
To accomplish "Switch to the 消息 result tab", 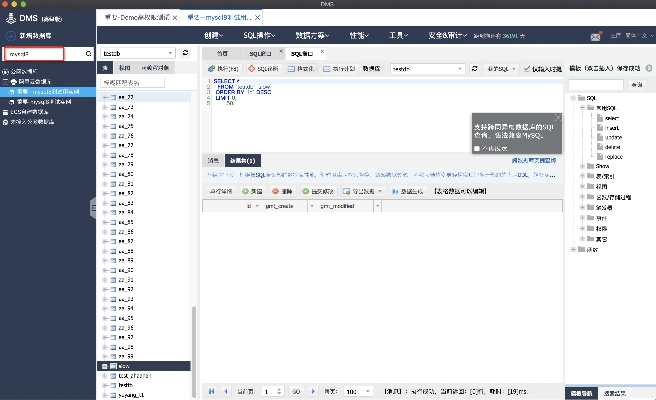I will click(x=213, y=160).
